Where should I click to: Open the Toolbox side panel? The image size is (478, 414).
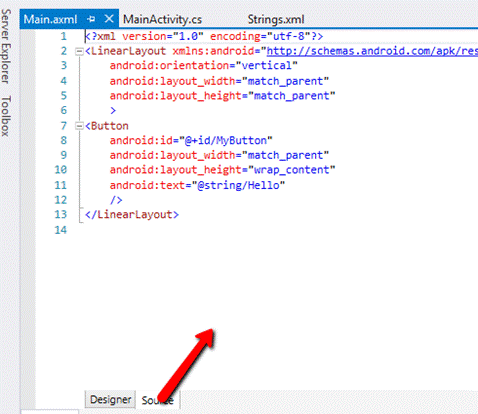[6, 116]
